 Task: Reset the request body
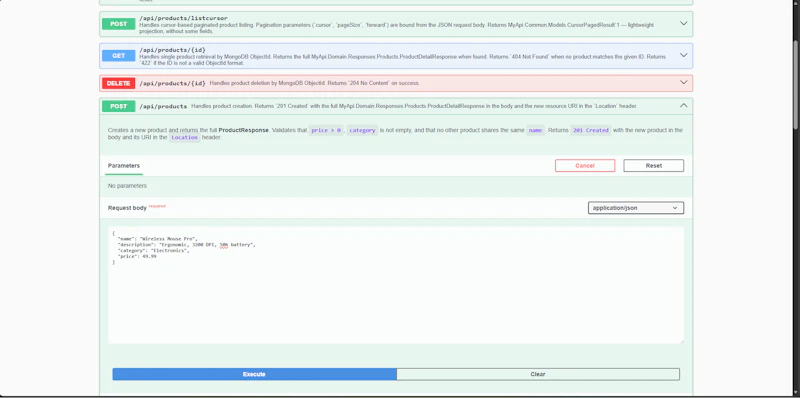(x=654, y=165)
